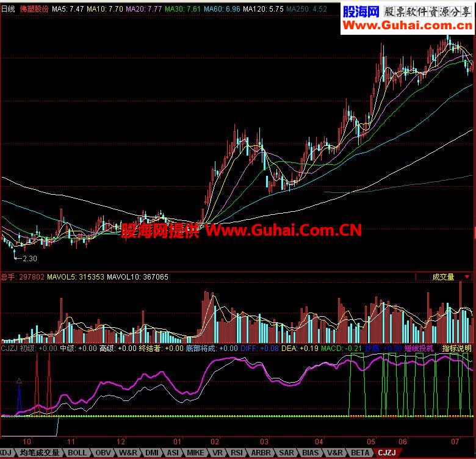Select the 01 month axis marker
This screenshot has width=476, height=459.
[178, 442]
